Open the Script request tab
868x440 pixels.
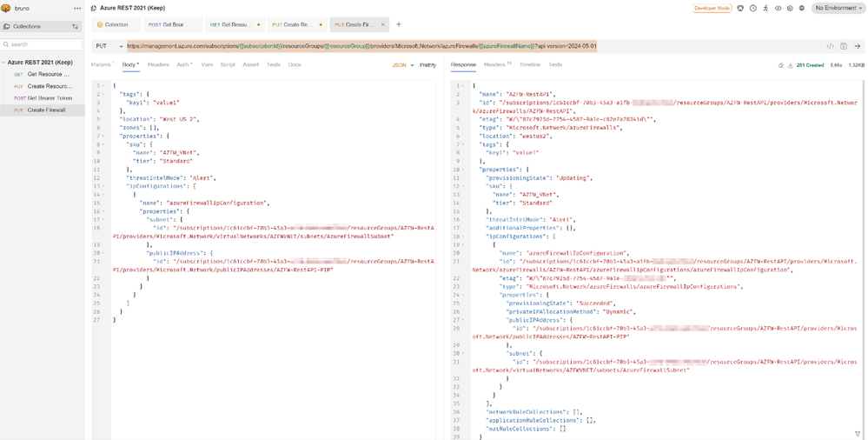coord(228,65)
